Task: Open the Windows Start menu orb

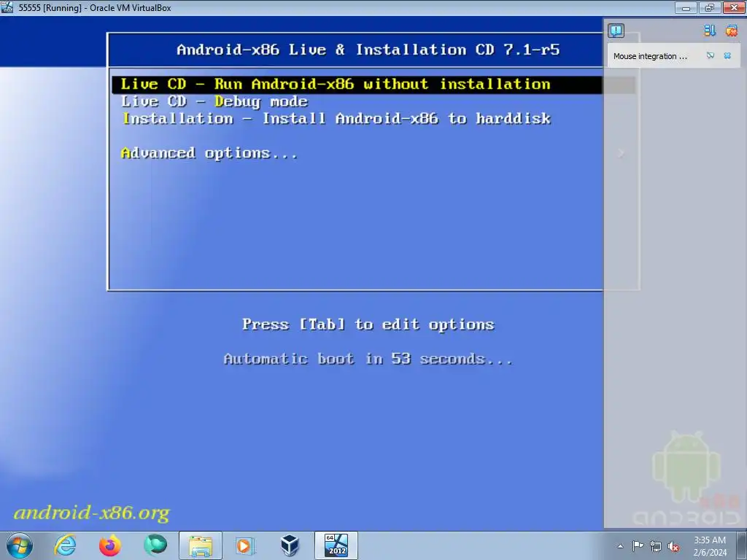Action: tap(20, 545)
